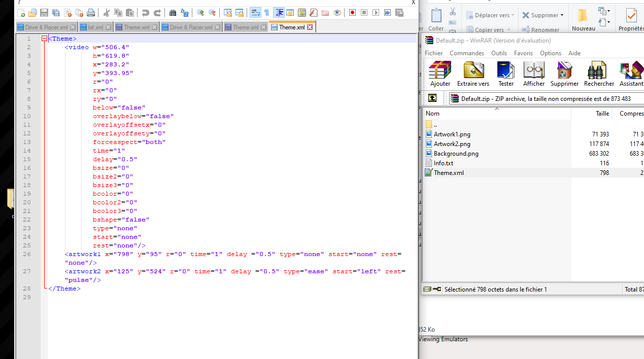Open the Commandes menu in WinRAR
644x359 pixels.
click(x=467, y=53)
